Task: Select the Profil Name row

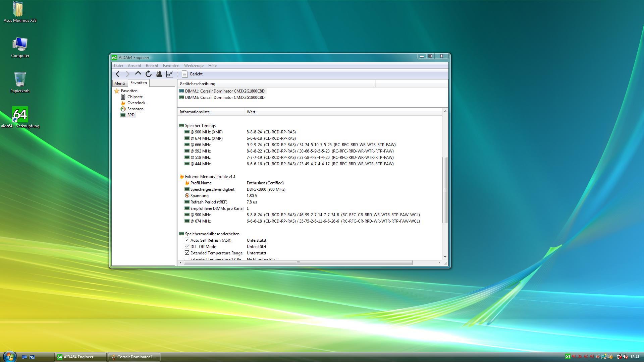Action: (x=310, y=183)
